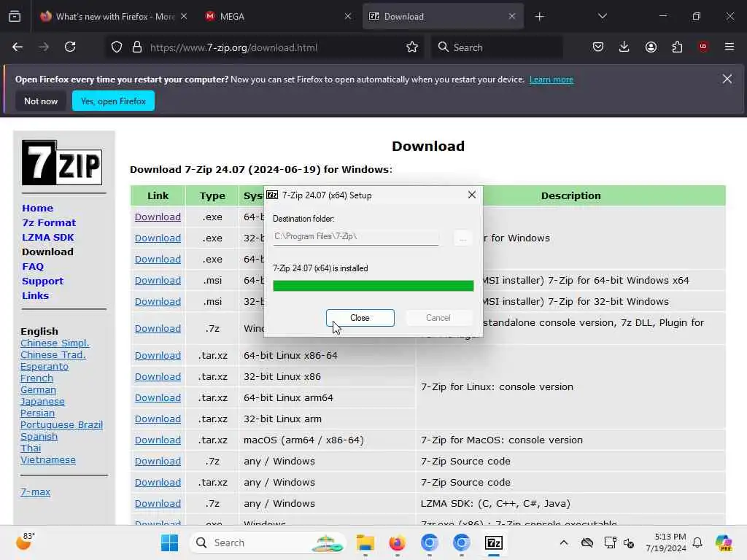Open a new browser tab with plus
Image resolution: width=747 pixels, height=560 pixels.
[539, 17]
